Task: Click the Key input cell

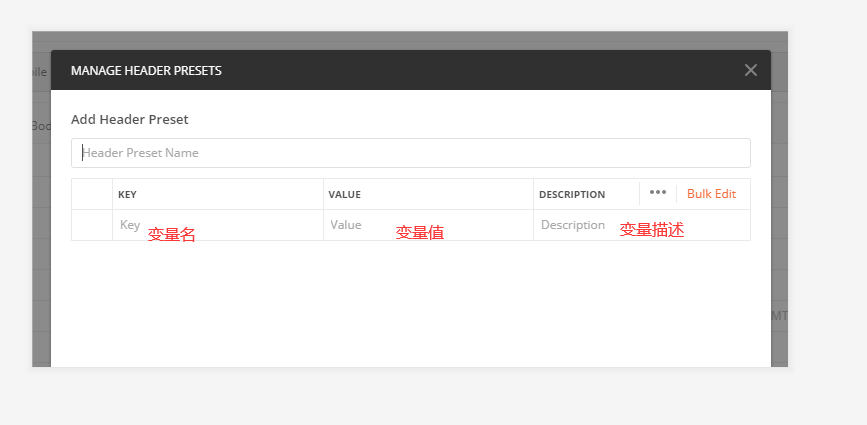Action: pos(218,225)
